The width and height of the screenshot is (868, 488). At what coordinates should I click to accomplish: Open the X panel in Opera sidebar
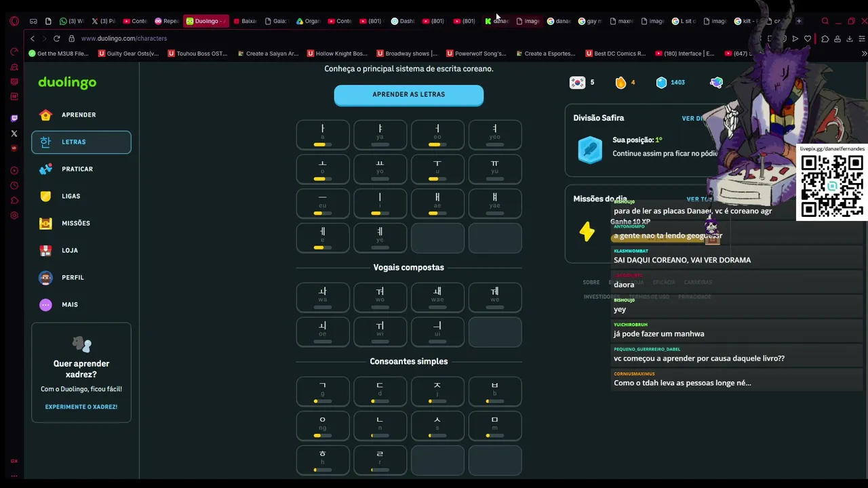tap(14, 134)
